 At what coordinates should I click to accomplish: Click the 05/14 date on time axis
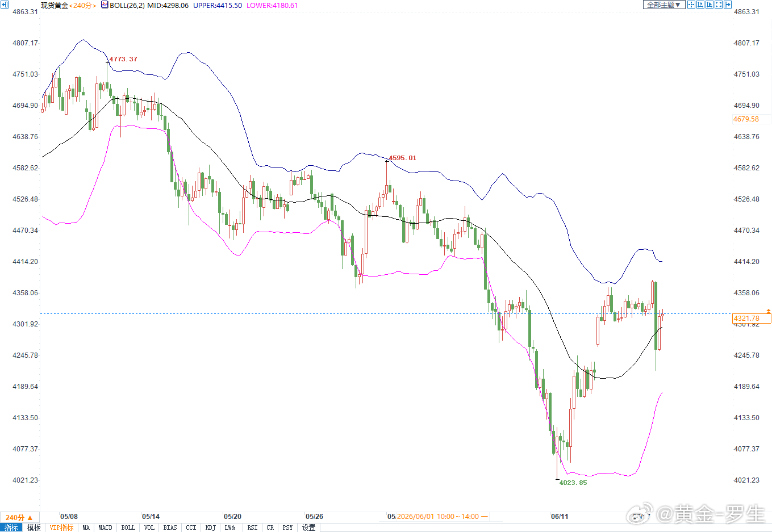click(x=151, y=517)
